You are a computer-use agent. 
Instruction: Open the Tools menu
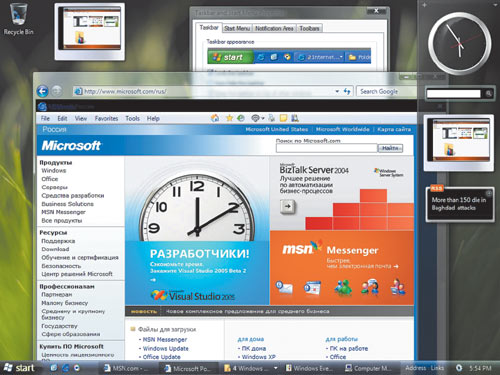132,118
